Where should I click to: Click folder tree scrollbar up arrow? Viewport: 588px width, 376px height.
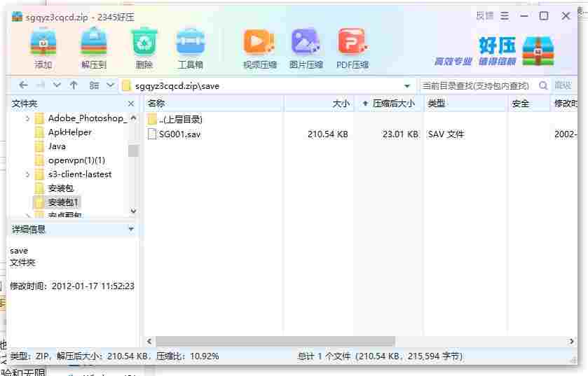coord(133,118)
